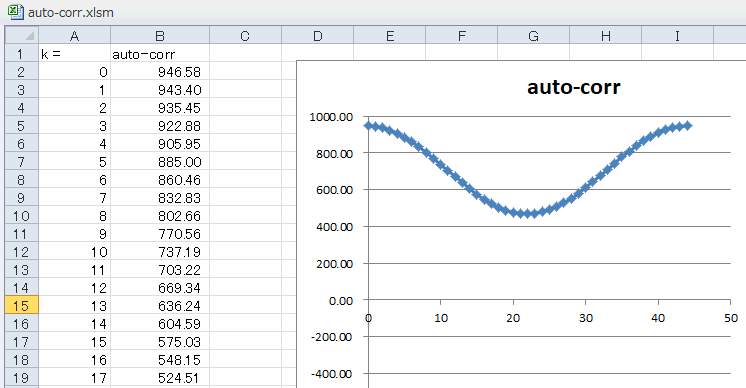Click cell with value 802.66
This screenshot has height=388, width=746.
coord(160,216)
